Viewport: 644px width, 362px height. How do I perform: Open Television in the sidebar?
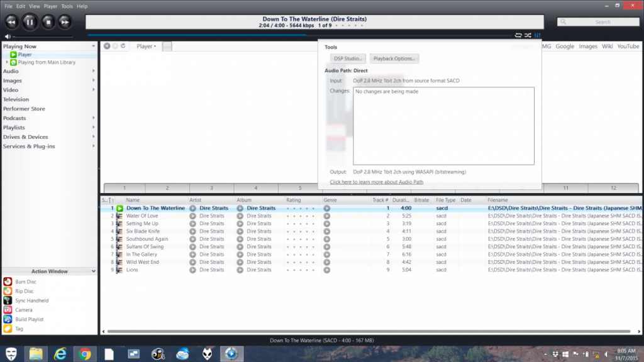[x=16, y=99]
